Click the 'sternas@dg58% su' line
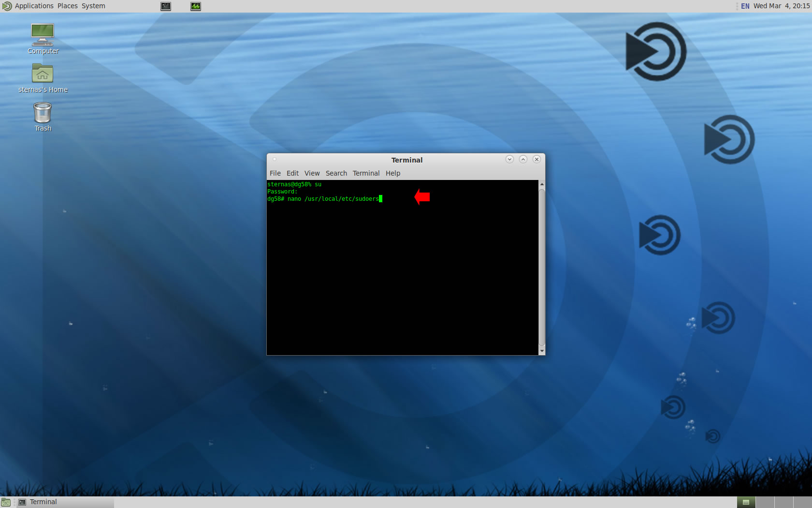This screenshot has width=812, height=508. [x=294, y=184]
